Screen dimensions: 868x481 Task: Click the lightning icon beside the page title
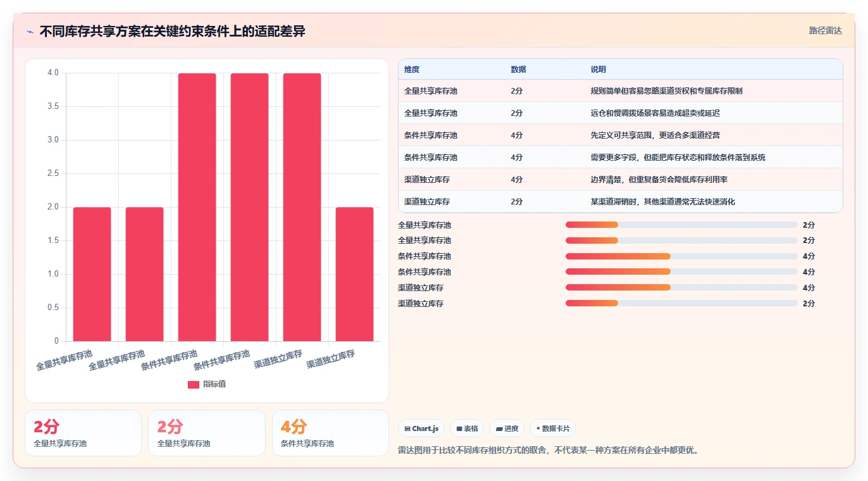(x=30, y=31)
